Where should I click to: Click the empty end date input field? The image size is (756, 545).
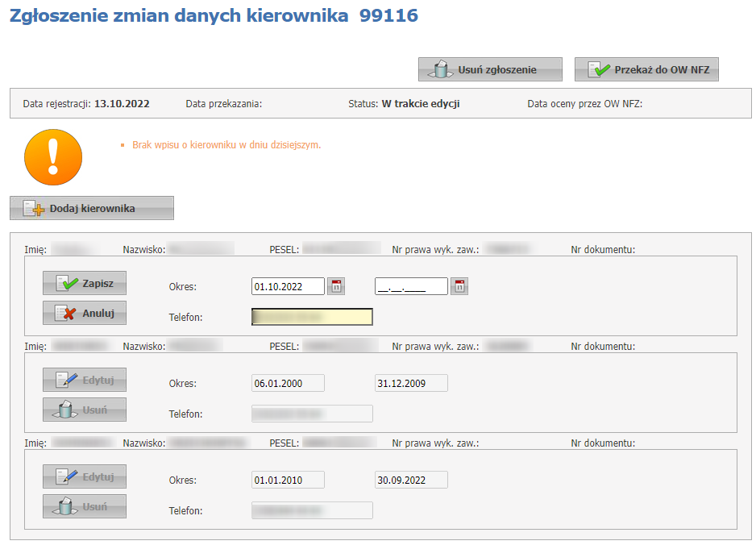click(x=411, y=286)
